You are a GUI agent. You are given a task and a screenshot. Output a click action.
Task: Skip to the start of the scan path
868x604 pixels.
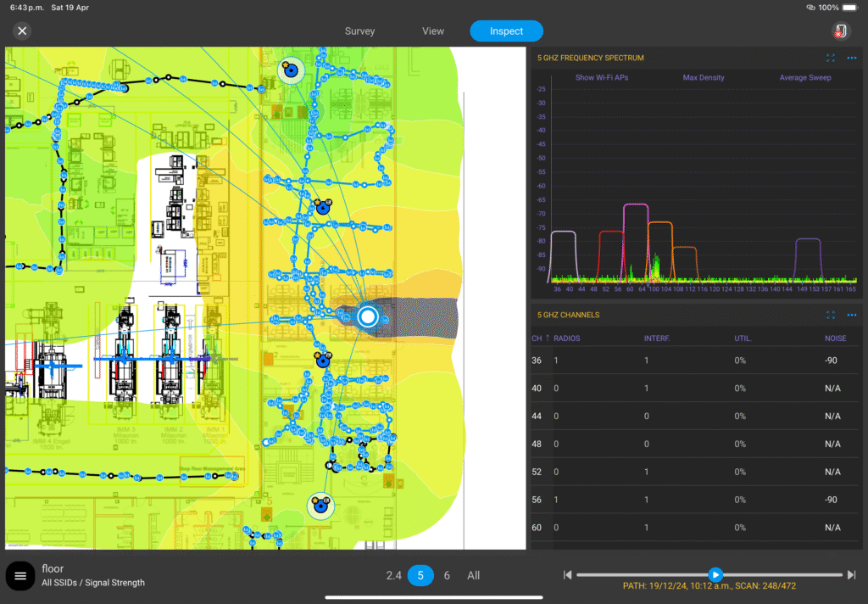567,575
